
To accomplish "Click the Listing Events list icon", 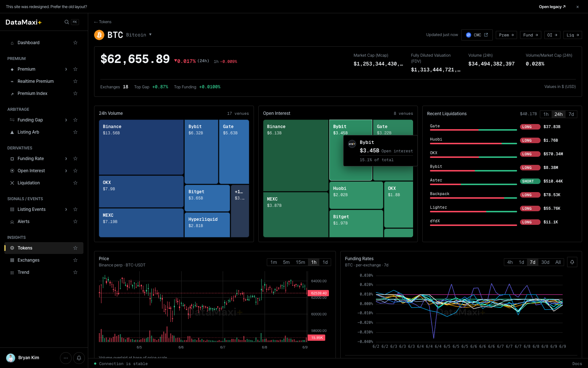I will (x=12, y=209).
